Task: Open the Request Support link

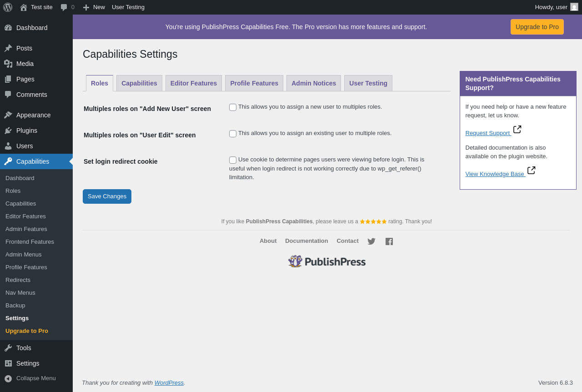Action: 487,133
